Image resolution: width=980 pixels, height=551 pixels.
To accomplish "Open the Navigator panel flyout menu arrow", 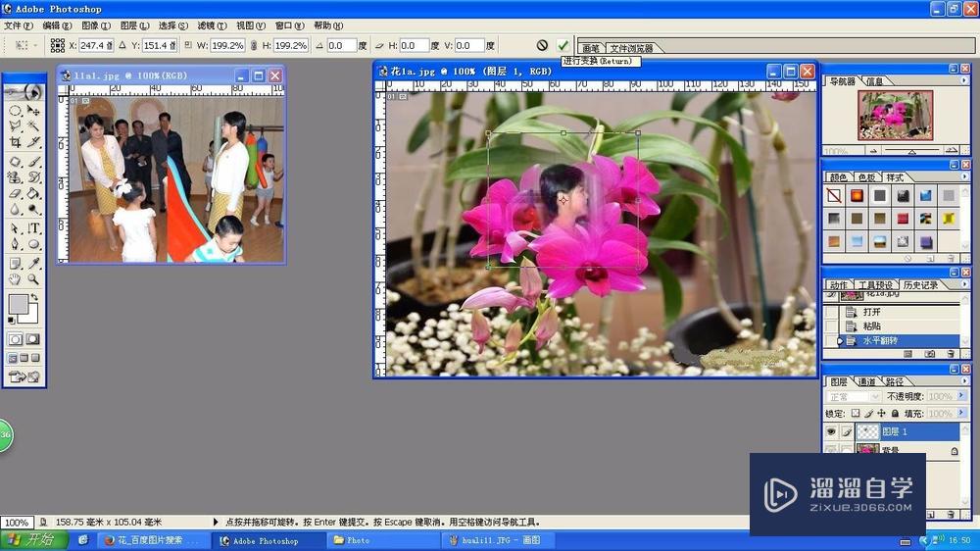I will 963,80.
